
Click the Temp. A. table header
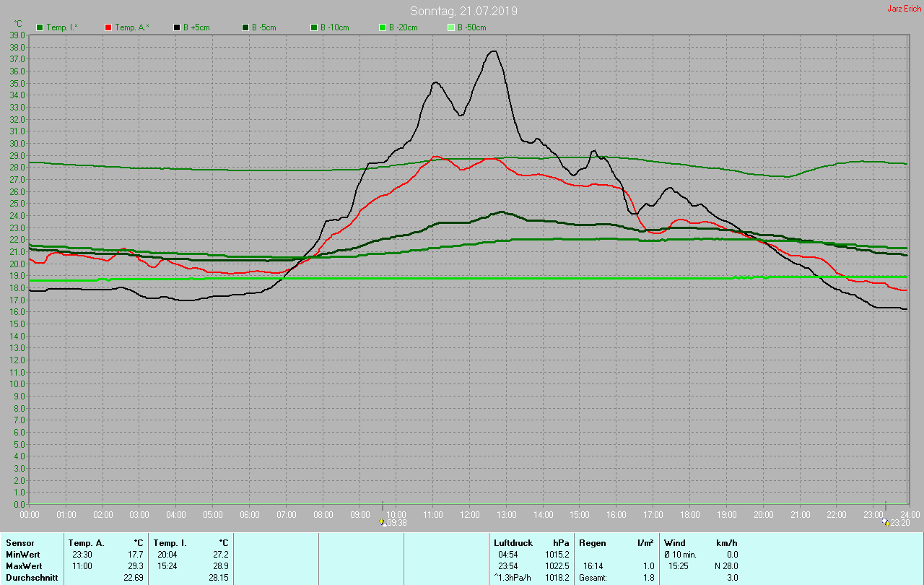(x=86, y=542)
